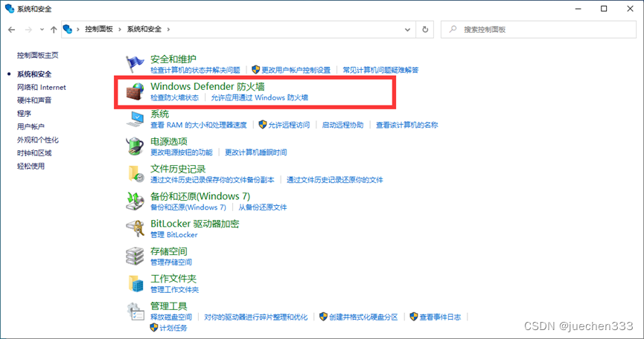Open the 管理工具 heading
This screenshot has height=339, width=644.
click(169, 306)
